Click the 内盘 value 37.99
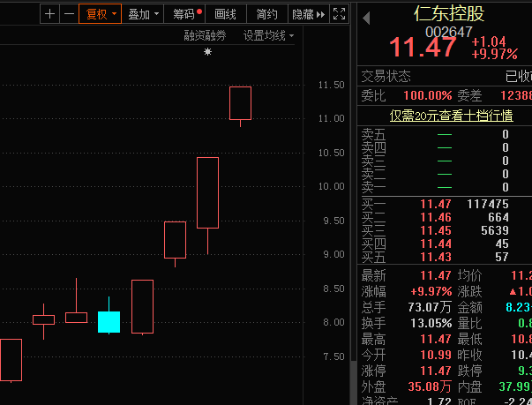Viewport: 532px width, 405px height. [x=515, y=386]
